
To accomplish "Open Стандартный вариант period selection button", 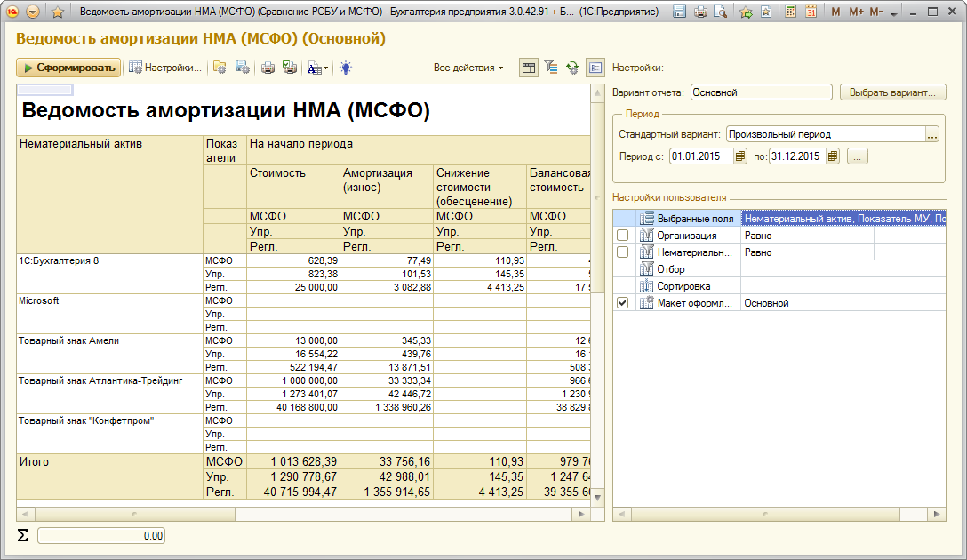I will (931, 134).
